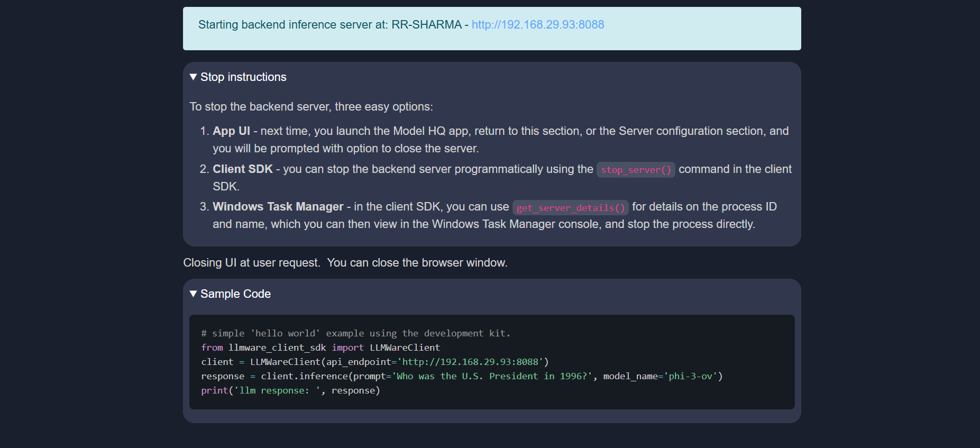Image resolution: width=980 pixels, height=448 pixels.
Task: Collapse the Sample Code disclosure triangle
Action: click(193, 294)
